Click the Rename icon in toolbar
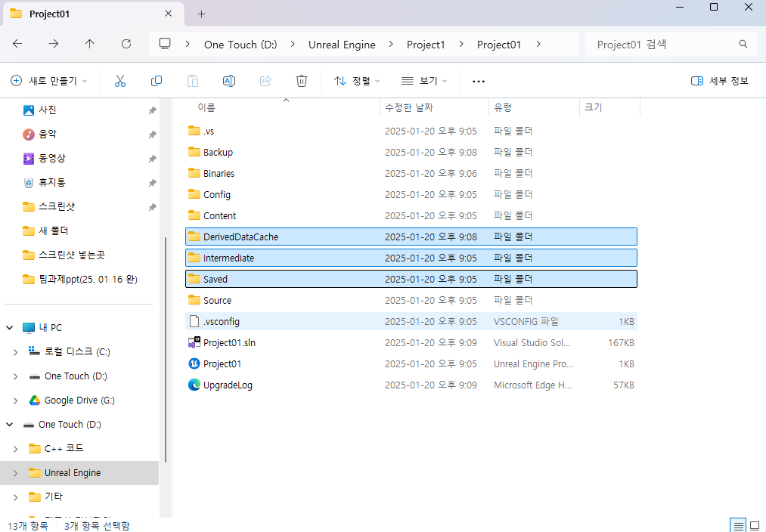This screenshot has height=532, width=766. pyautogui.click(x=229, y=81)
